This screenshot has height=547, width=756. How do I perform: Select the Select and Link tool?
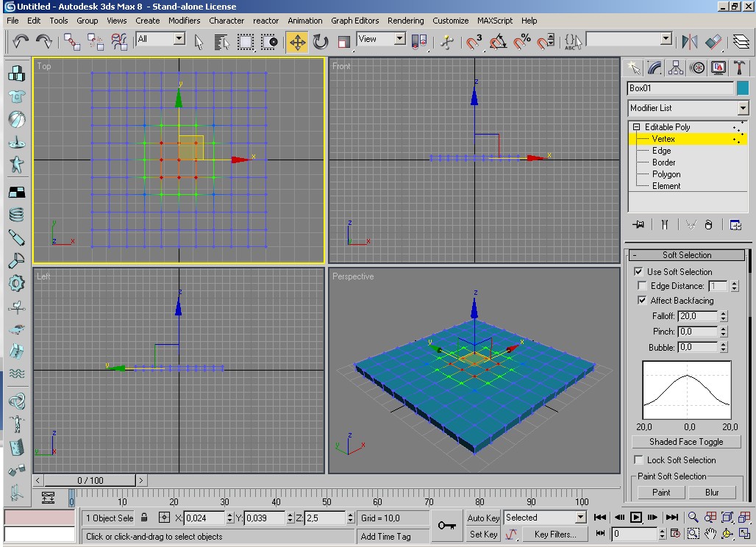(72, 41)
